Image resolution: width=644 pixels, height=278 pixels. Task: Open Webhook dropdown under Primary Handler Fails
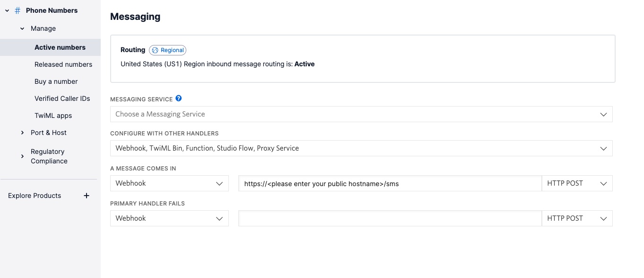(169, 218)
